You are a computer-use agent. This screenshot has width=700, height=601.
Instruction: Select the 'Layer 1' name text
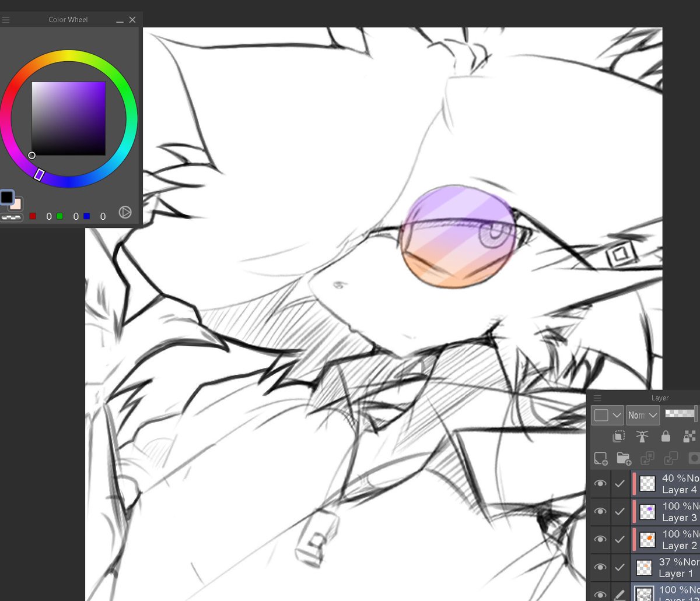coord(675,574)
